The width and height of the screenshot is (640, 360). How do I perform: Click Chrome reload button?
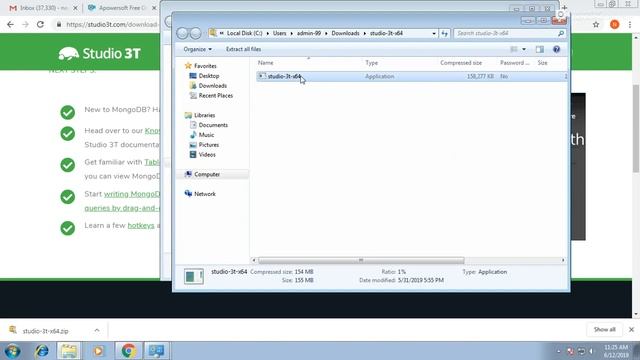(x=40, y=24)
